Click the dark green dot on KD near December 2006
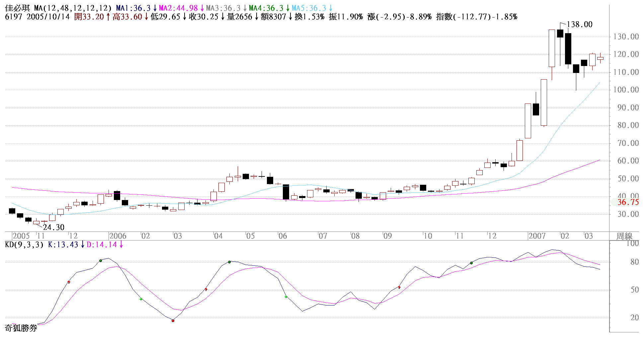644x338 pixels. click(x=471, y=263)
